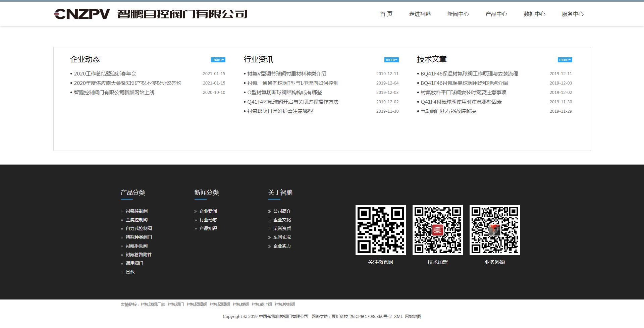
Task: Open the 走进智鹏 navigation menu
Action: point(420,14)
